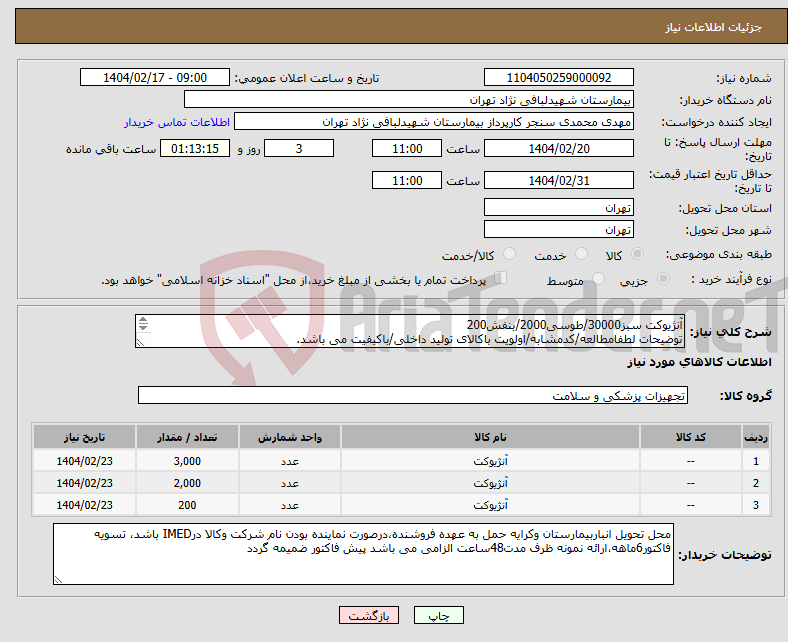Viewport: 788px width, 642px height.
Task: Click the goods group field تجهیزات پزشکی و سلامت
Action: click(413, 395)
